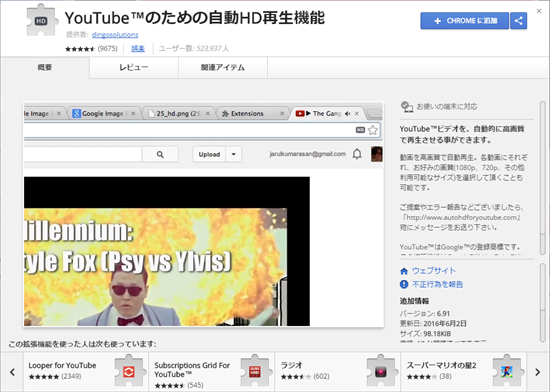Screen dimensions: 550x392
Task: Click the HD puzzle-piece extension icon
Action: point(41,21)
